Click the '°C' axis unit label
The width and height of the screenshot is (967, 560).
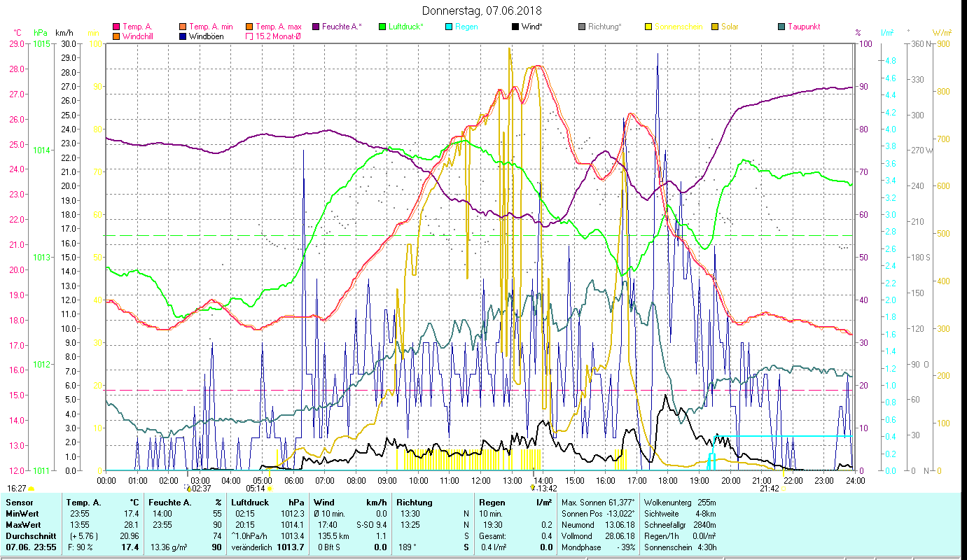(x=18, y=33)
